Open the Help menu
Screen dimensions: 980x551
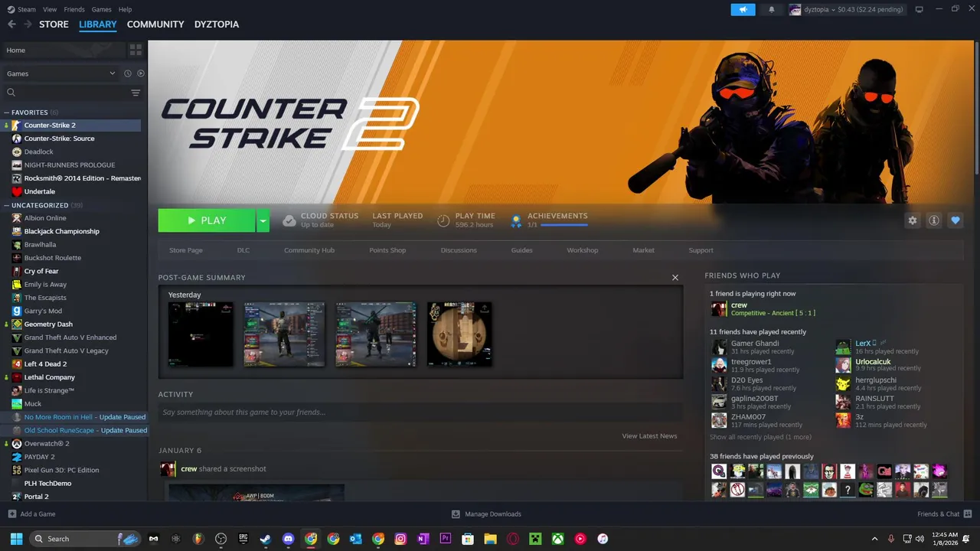point(126,9)
